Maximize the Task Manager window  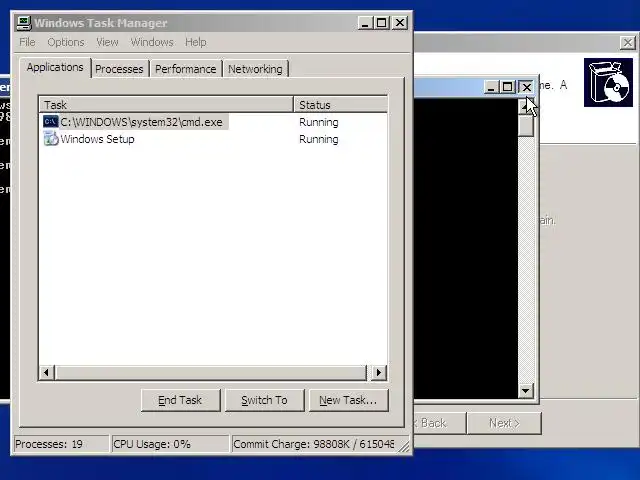pos(382,23)
